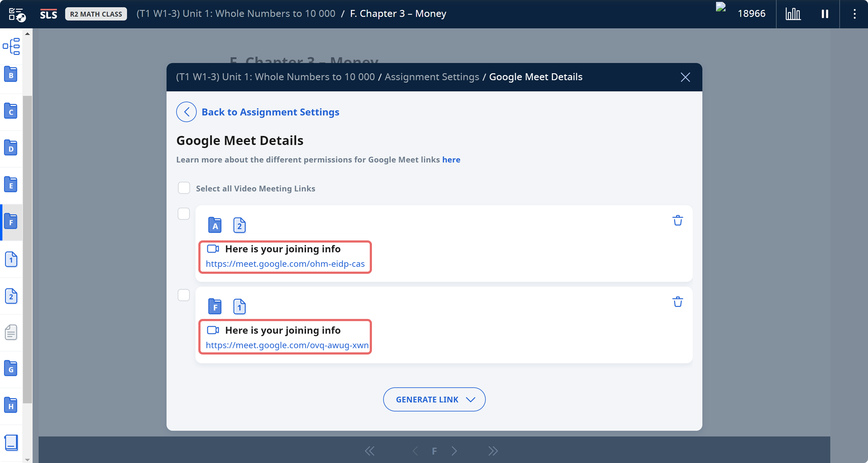868x463 pixels.
Task: Click the section F folder icon in the second link card
Action: point(215,307)
